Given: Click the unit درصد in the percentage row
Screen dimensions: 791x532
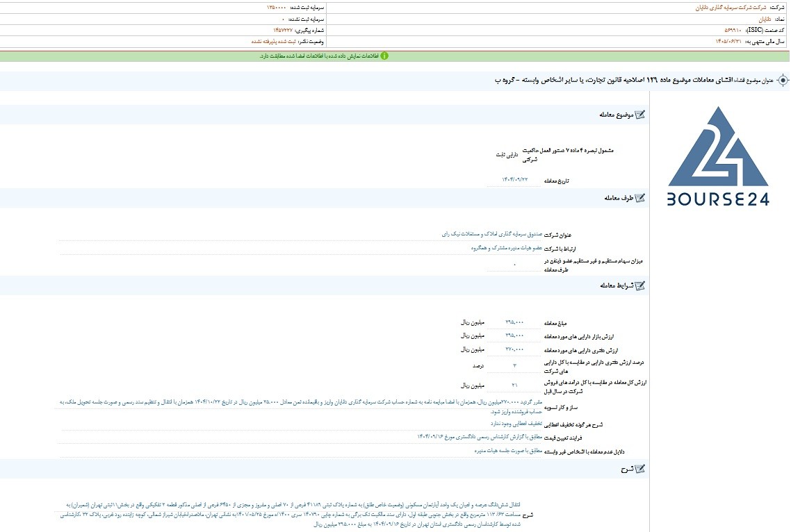Looking at the screenshot, I should click(x=478, y=365).
